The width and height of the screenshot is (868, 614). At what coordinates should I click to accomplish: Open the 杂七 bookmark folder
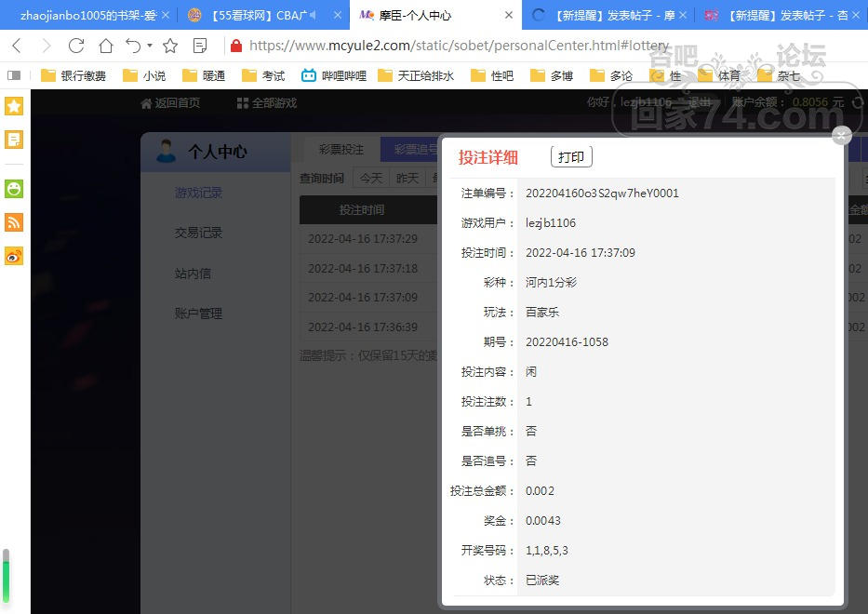pyautogui.click(x=779, y=75)
